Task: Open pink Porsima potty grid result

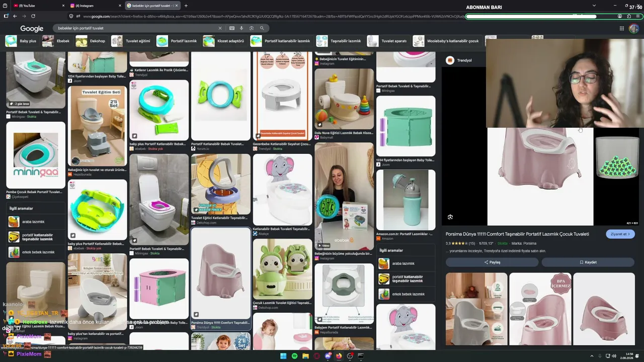Action: pyautogui.click(x=220, y=274)
